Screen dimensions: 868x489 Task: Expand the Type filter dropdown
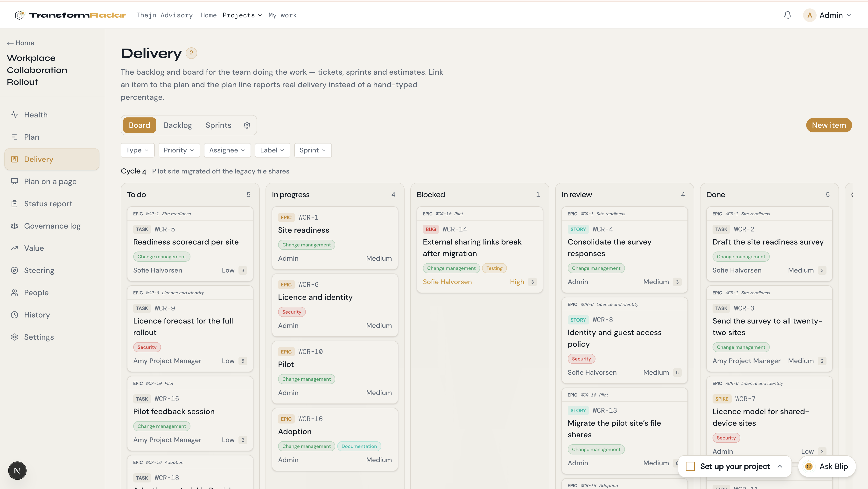coord(138,150)
